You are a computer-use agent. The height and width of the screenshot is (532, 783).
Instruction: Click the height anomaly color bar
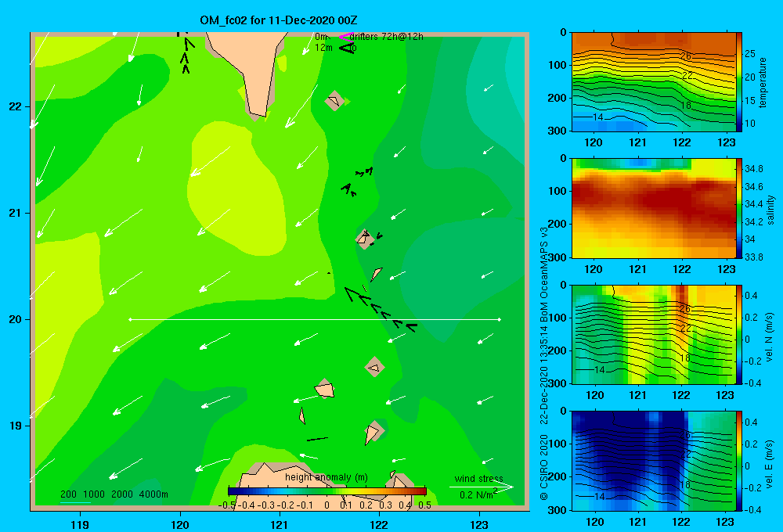click(x=327, y=491)
